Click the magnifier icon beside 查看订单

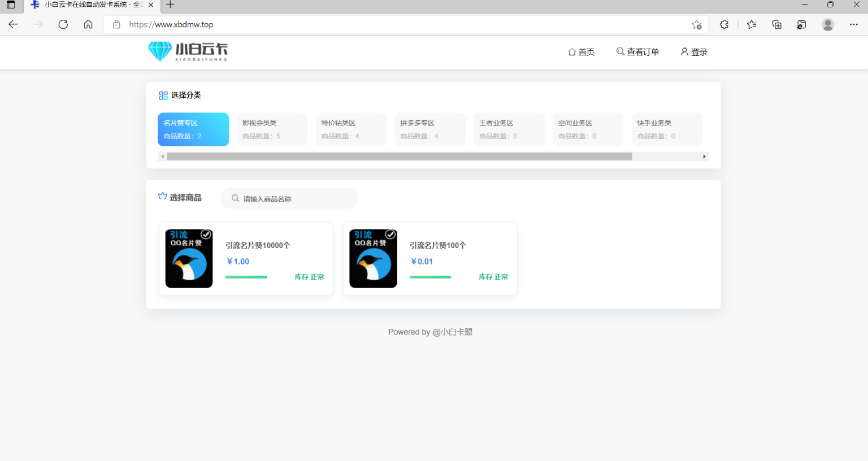620,51
